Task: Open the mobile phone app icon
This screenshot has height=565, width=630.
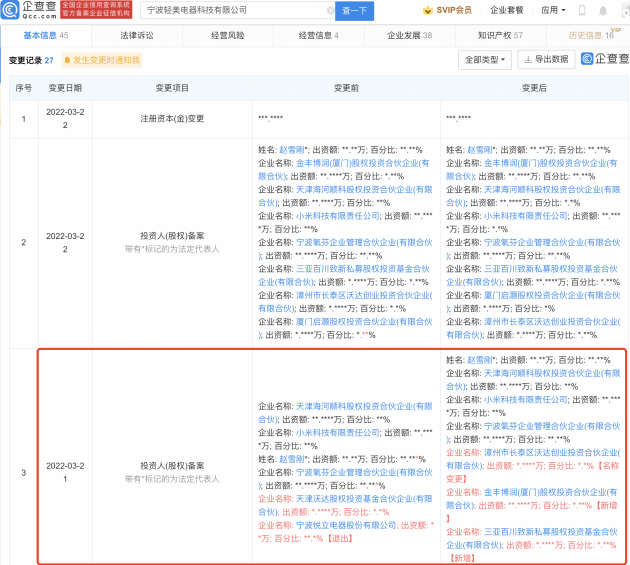Action: [x=581, y=10]
